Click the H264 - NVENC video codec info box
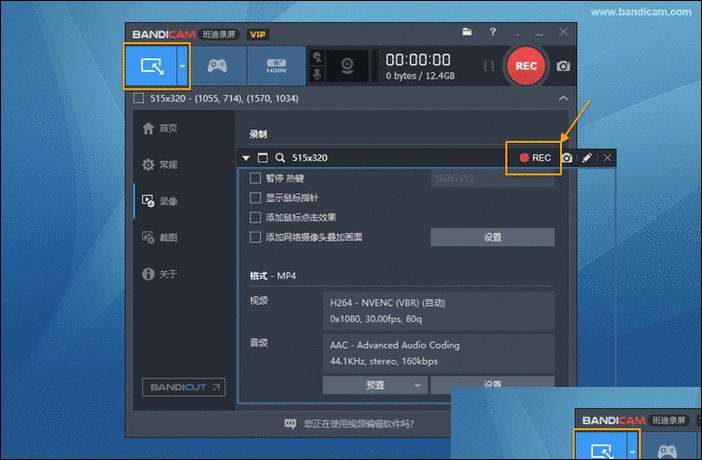Screen dimensions: 702x460 pyautogui.click(x=438, y=311)
